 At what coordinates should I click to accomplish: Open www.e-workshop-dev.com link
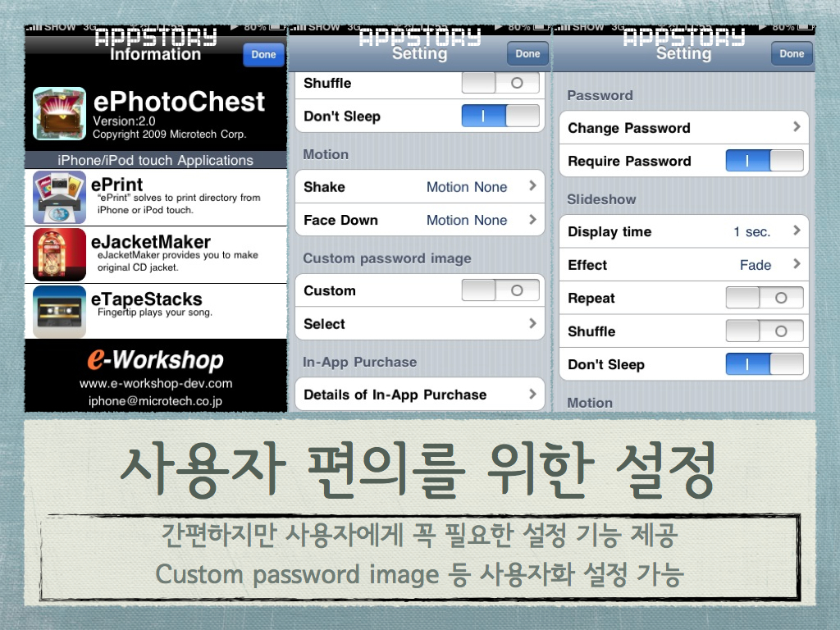[x=156, y=383]
